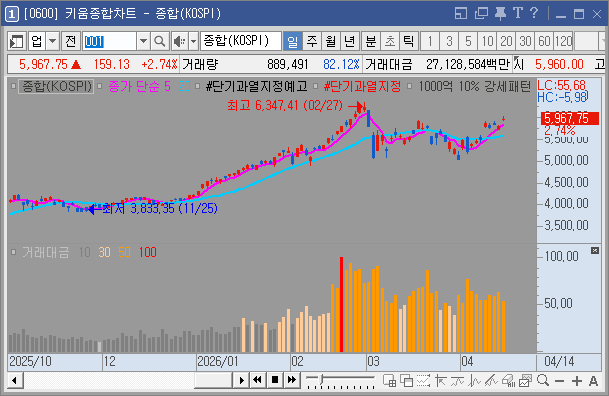The height and width of the screenshot is (396, 609).
Task: Open the speaker options dropdown arrow
Action: [x=194, y=41]
